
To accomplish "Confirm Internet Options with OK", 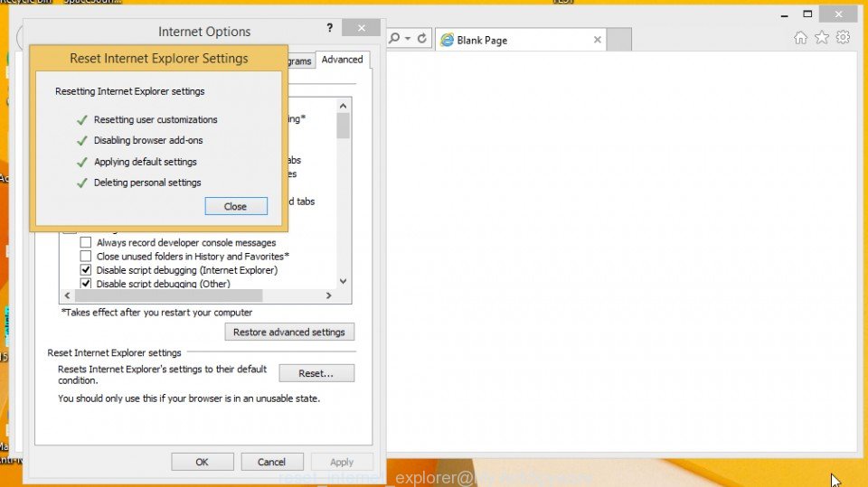I will point(202,462).
